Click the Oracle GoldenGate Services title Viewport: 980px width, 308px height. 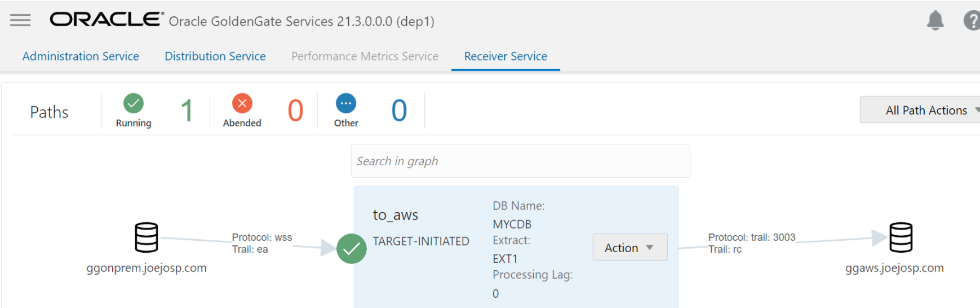tap(301, 21)
